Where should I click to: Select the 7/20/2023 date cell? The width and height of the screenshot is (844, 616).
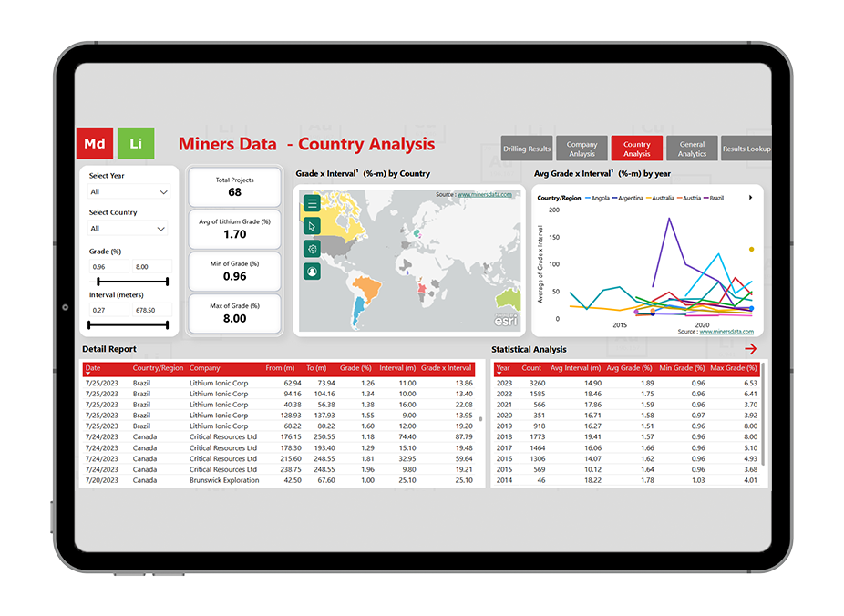(x=102, y=480)
